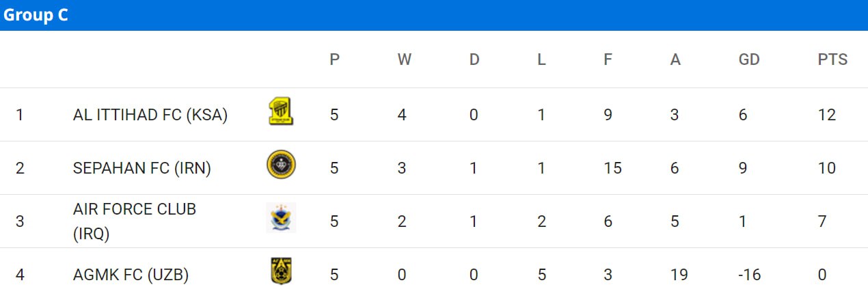This screenshot has height=298, width=868.
Task: Click the L losses column header
Action: click(x=541, y=59)
